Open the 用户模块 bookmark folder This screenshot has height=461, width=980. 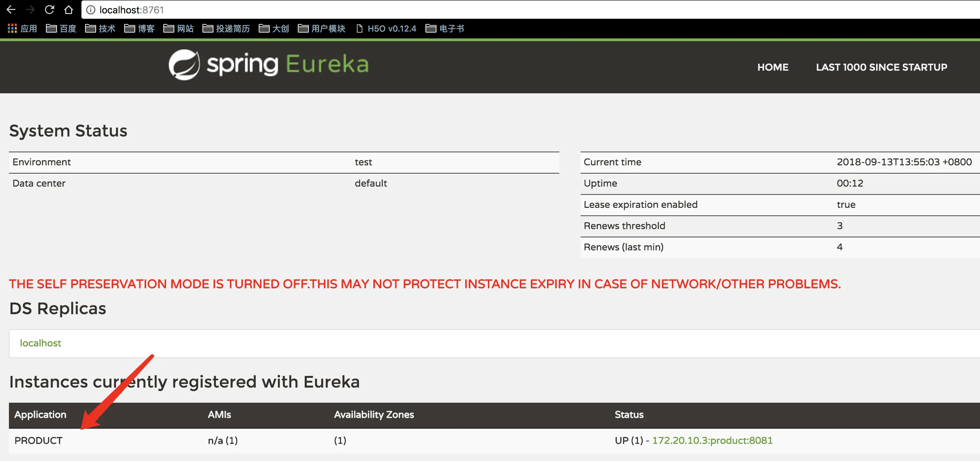click(x=322, y=28)
